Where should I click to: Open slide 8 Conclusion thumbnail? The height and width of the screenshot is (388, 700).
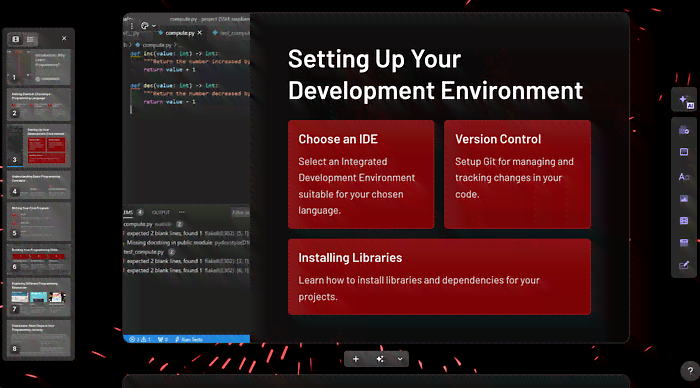tap(39, 338)
